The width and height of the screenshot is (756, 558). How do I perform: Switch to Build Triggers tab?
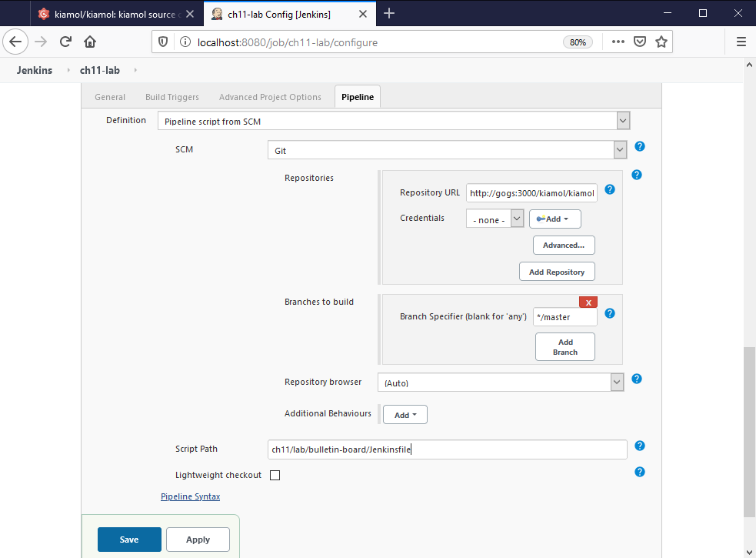tap(172, 97)
